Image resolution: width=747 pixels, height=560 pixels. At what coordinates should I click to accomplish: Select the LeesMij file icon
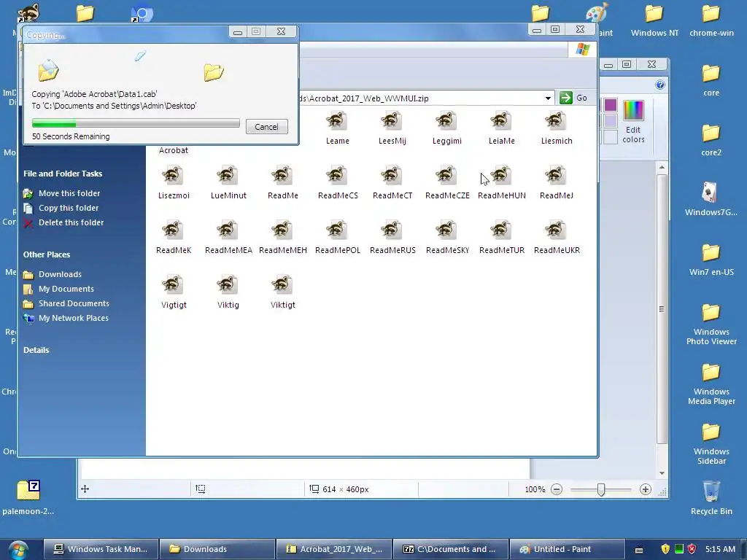tap(392, 121)
